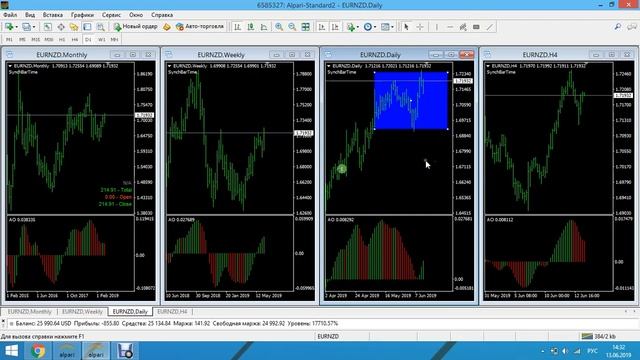The image size is (640, 360).
Task: Select the crosshair tool
Action: (x=420, y=27)
